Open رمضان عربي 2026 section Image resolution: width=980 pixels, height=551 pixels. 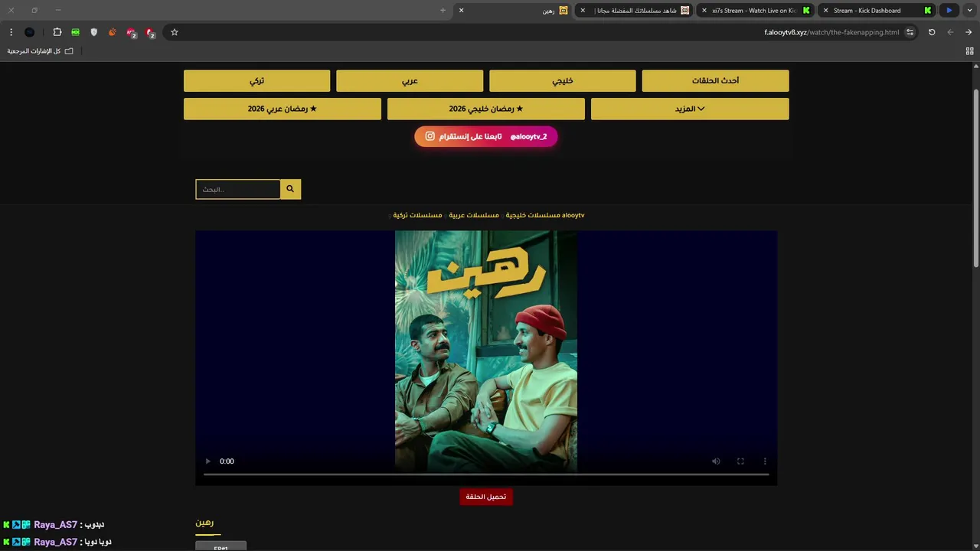[283, 109]
